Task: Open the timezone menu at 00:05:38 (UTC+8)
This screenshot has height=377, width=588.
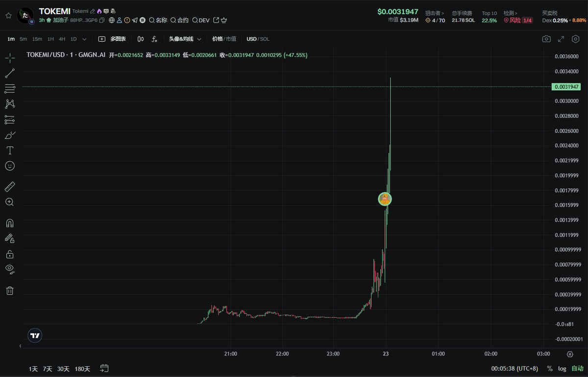Action: pos(514,369)
